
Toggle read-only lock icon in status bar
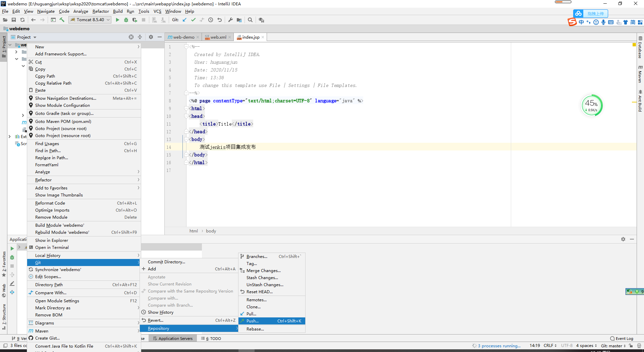click(631, 346)
